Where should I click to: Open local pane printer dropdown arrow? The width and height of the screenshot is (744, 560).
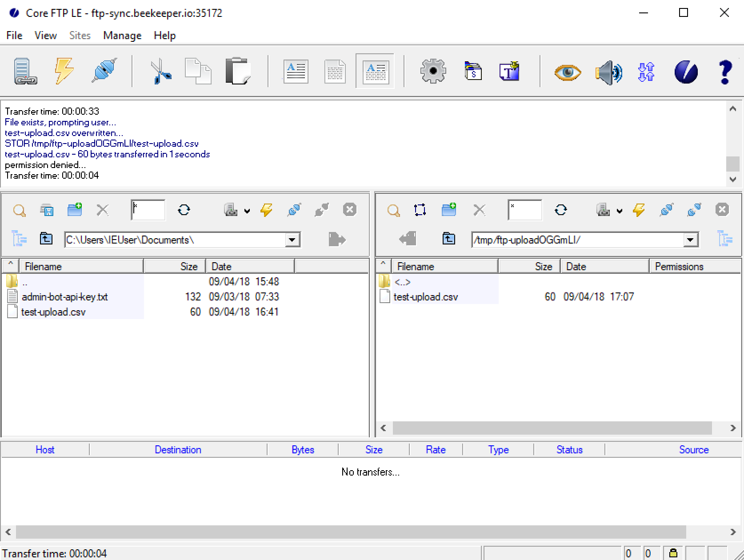tap(247, 211)
